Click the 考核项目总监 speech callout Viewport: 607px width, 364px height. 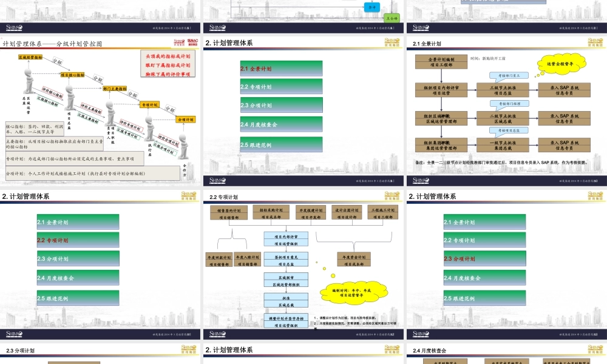509,131
